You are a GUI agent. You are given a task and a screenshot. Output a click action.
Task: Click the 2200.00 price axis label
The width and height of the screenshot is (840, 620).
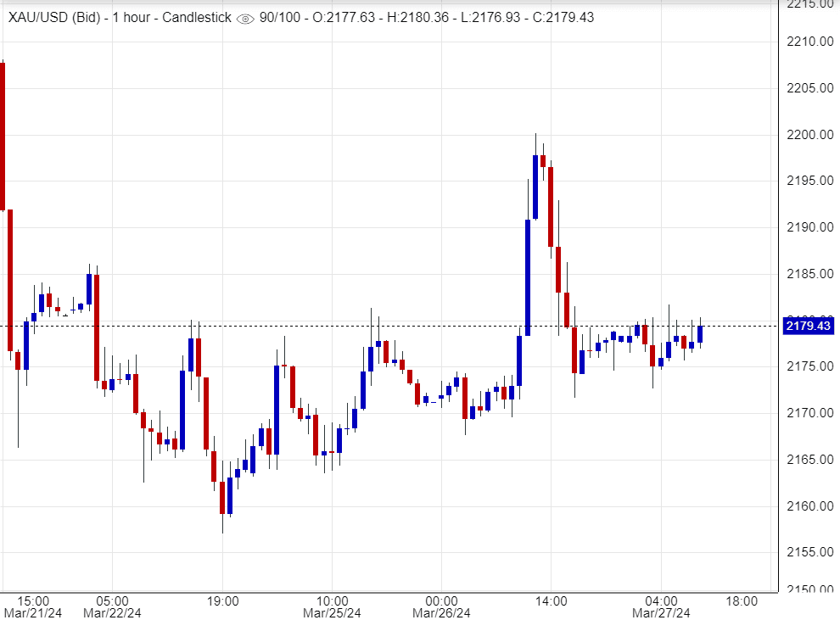pyautogui.click(x=808, y=135)
